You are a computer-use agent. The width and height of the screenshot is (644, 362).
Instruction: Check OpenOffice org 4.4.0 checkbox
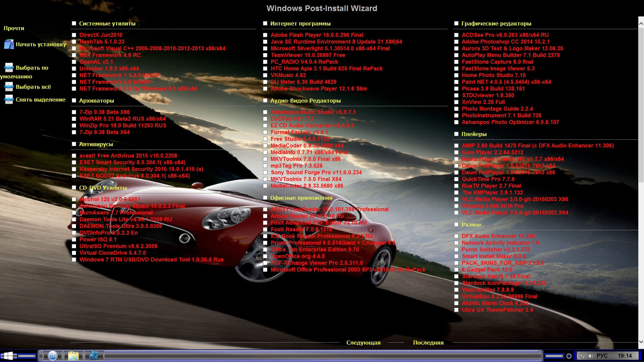[265, 256]
